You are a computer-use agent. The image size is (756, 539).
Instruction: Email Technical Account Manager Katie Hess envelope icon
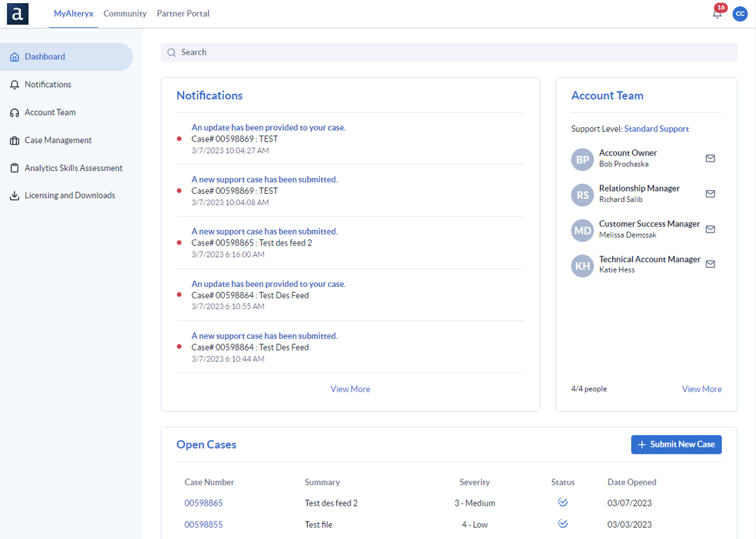click(x=710, y=263)
